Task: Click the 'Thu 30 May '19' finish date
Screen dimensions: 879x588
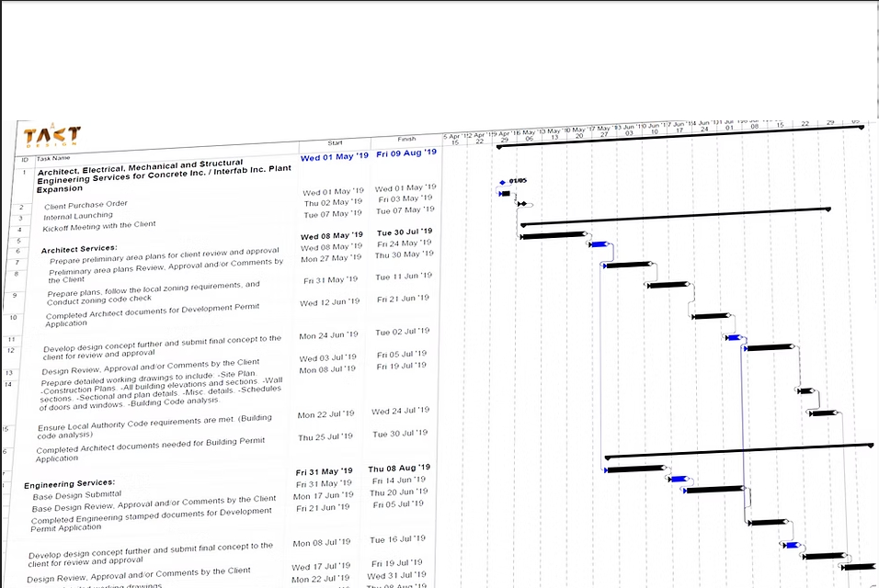Action: (x=405, y=254)
